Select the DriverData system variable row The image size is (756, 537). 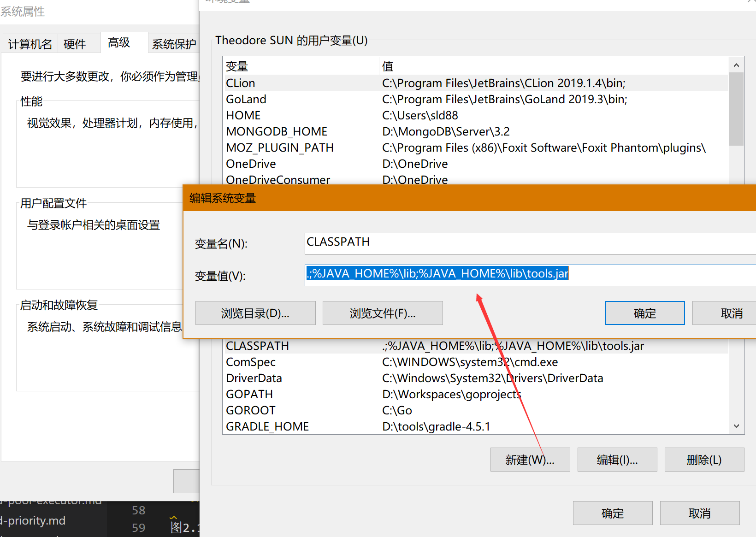pyautogui.click(x=475, y=378)
